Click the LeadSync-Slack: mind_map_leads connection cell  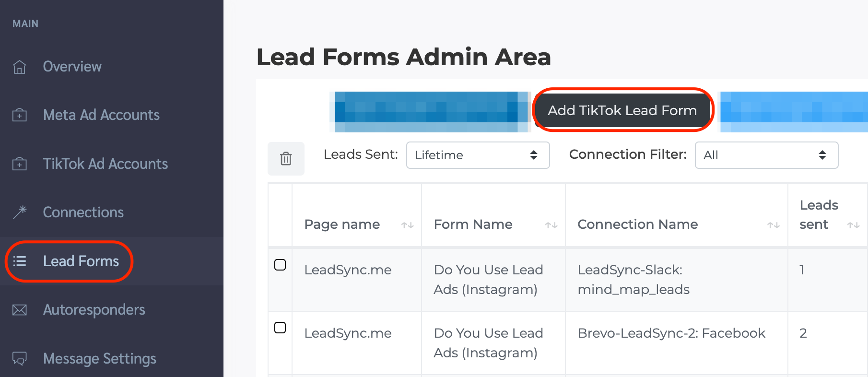click(x=633, y=280)
